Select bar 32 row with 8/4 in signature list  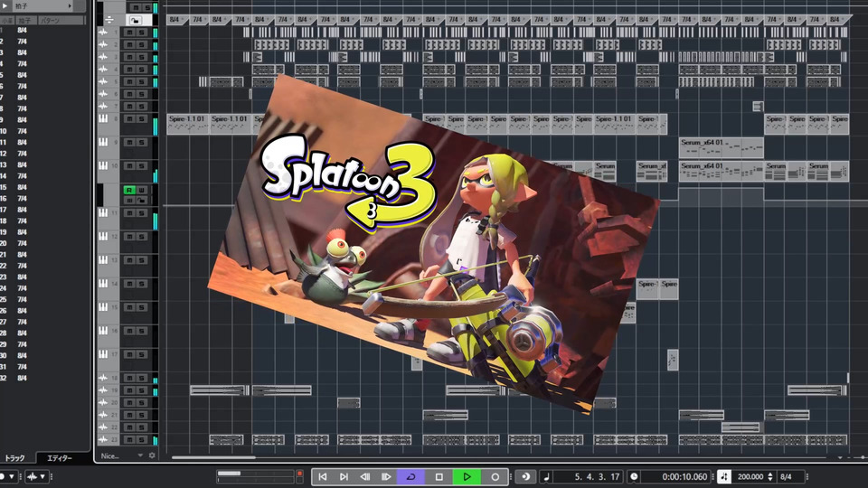click(x=44, y=378)
